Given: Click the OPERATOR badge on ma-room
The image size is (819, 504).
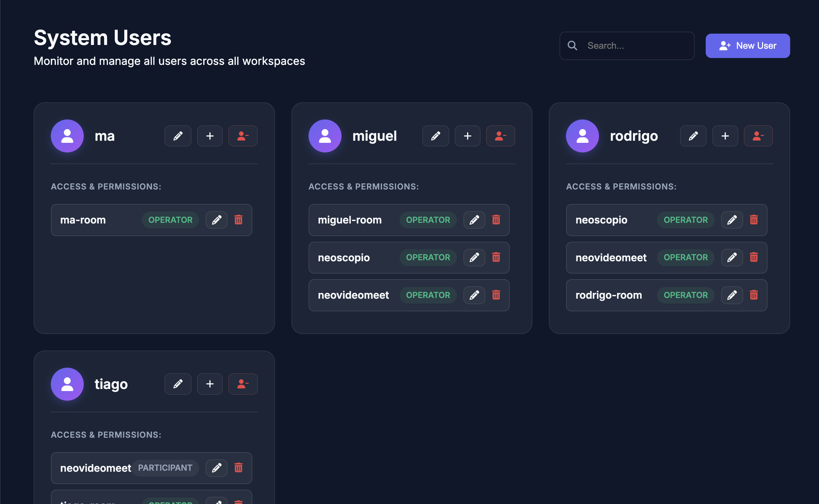Looking at the screenshot, I should tap(170, 220).
